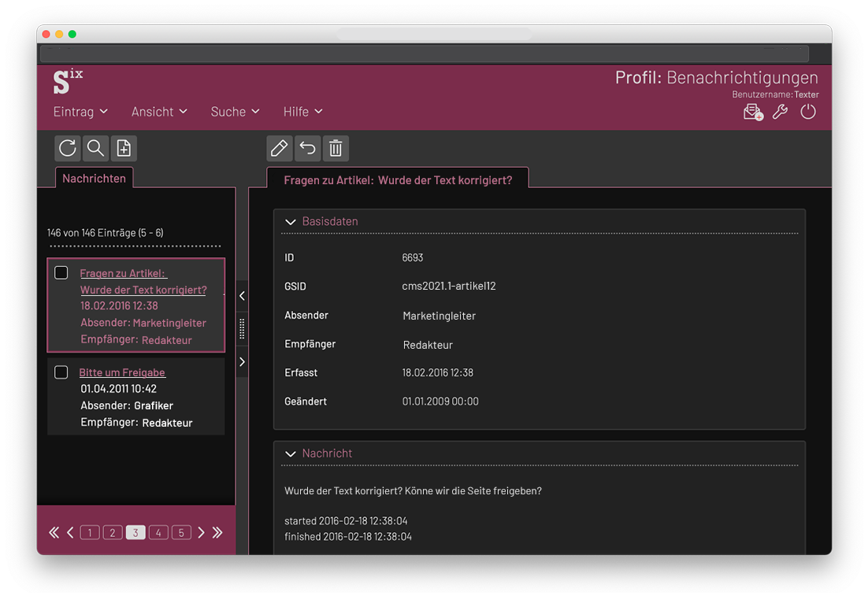868x603 pixels.
Task: Collapse the list panel with left arrow
Action: click(x=242, y=296)
